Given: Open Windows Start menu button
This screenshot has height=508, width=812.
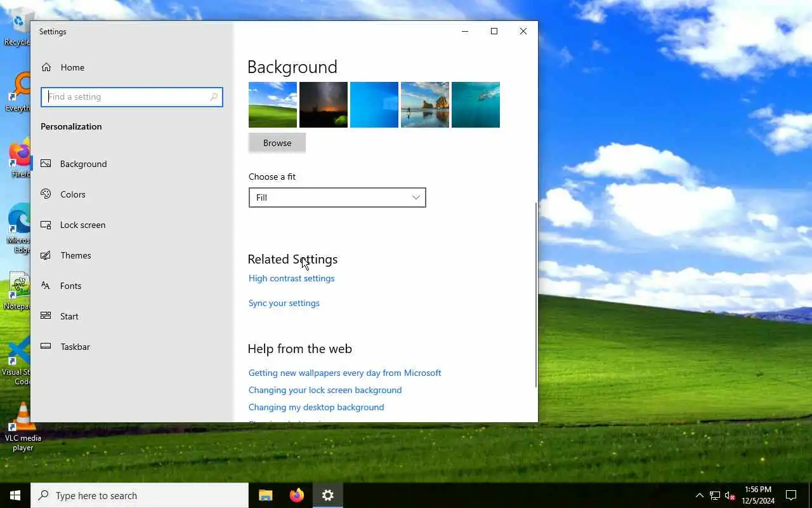Looking at the screenshot, I should click(15, 495).
